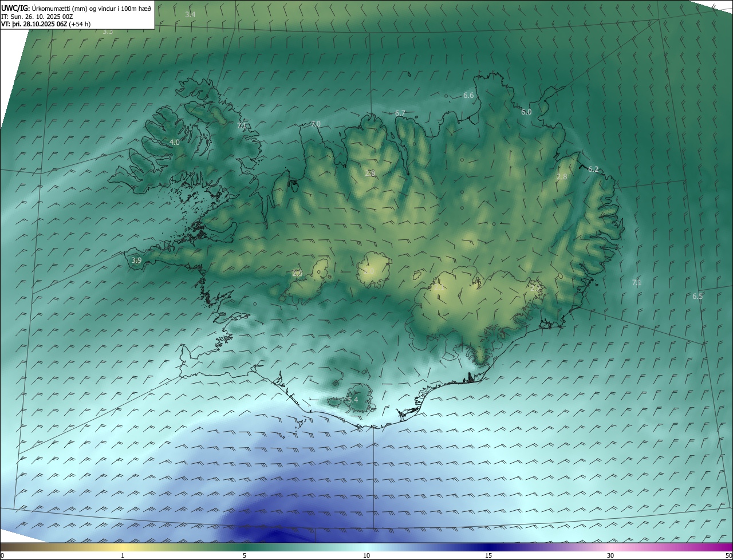Select the 30 mark on color legend

[x=610, y=555]
